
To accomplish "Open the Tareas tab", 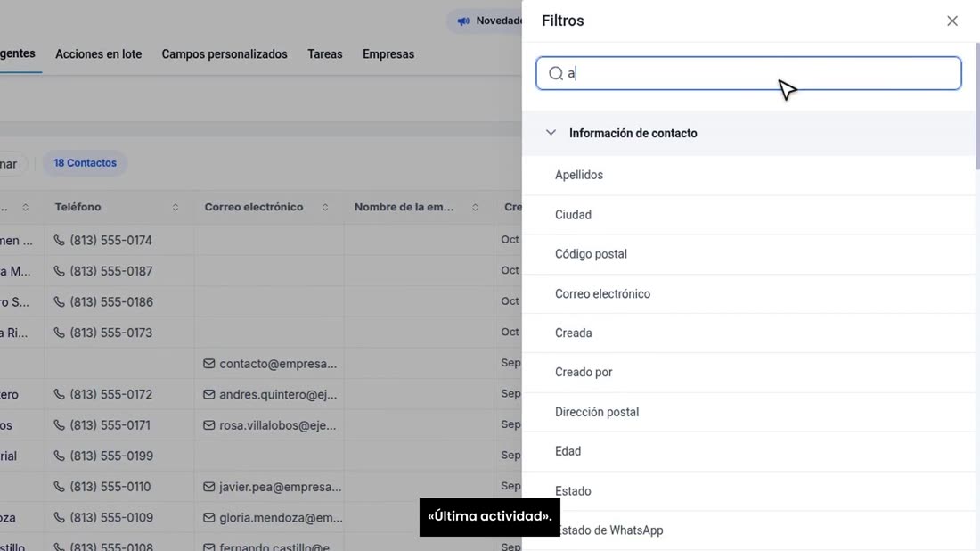I will [x=324, y=54].
